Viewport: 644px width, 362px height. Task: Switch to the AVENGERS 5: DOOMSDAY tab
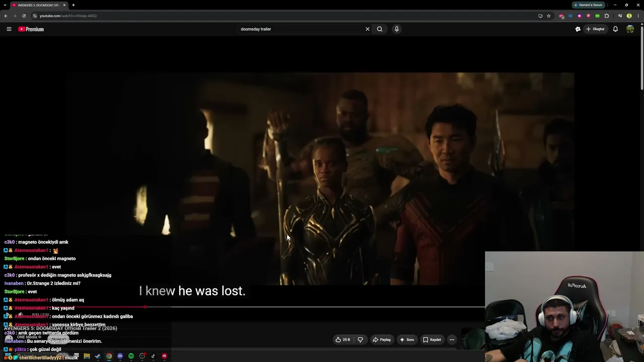[x=39, y=5]
